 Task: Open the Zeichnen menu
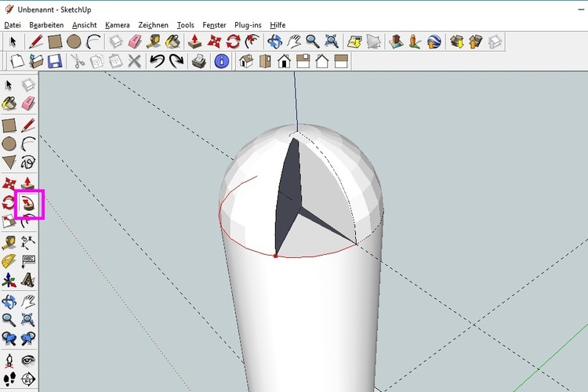click(153, 25)
